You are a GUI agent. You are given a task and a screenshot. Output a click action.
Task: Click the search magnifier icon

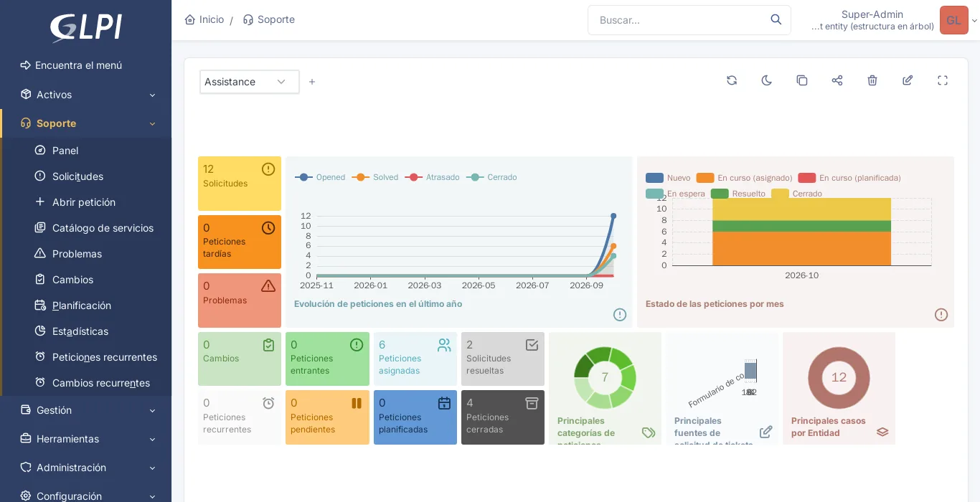776,20
